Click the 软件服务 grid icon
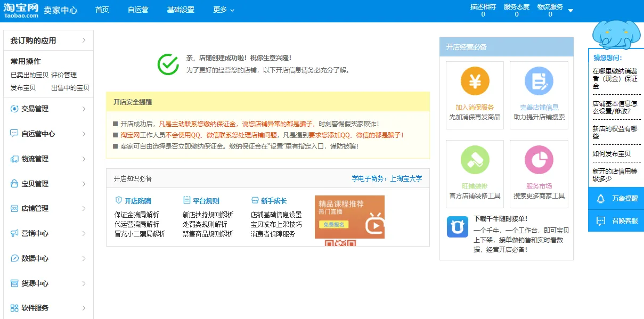 tap(14, 308)
